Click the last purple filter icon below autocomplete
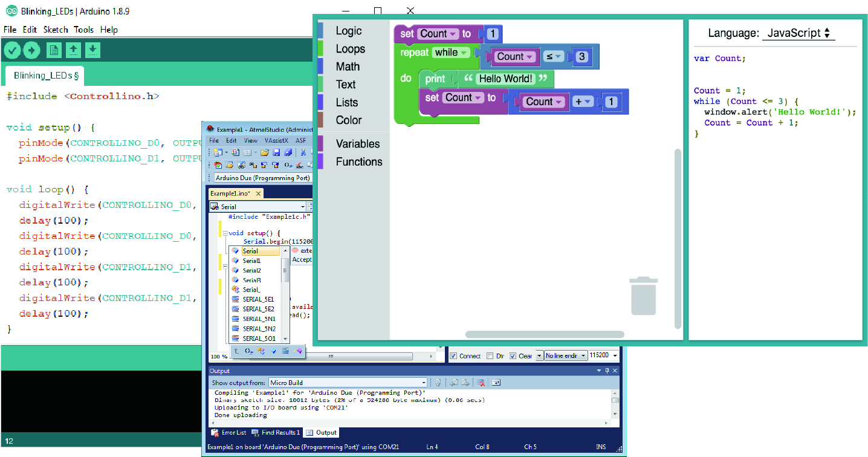Screen dimensions: 868x457 [x=298, y=351]
